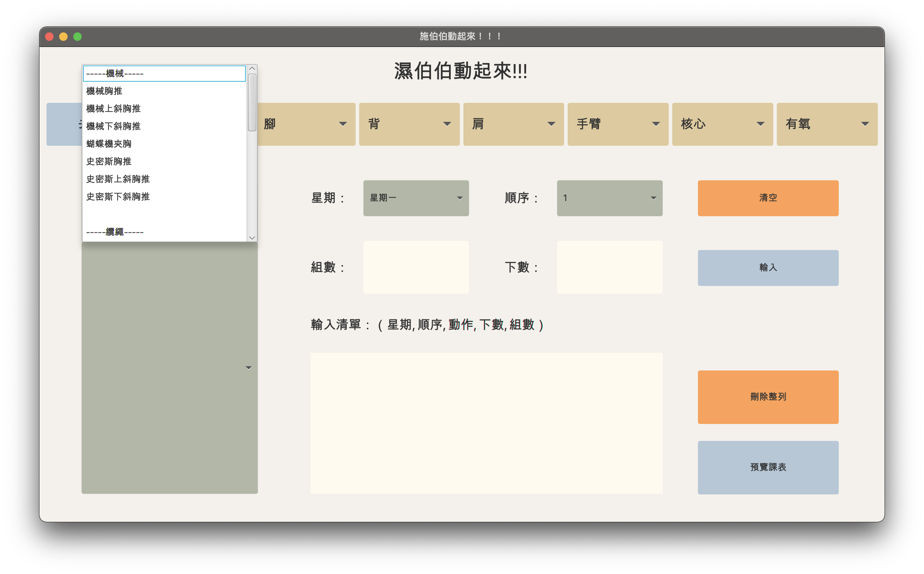The width and height of the screenshot is (924, 574).
Task: Click inside the 輸入清單 list area
Action: [487, 423]
